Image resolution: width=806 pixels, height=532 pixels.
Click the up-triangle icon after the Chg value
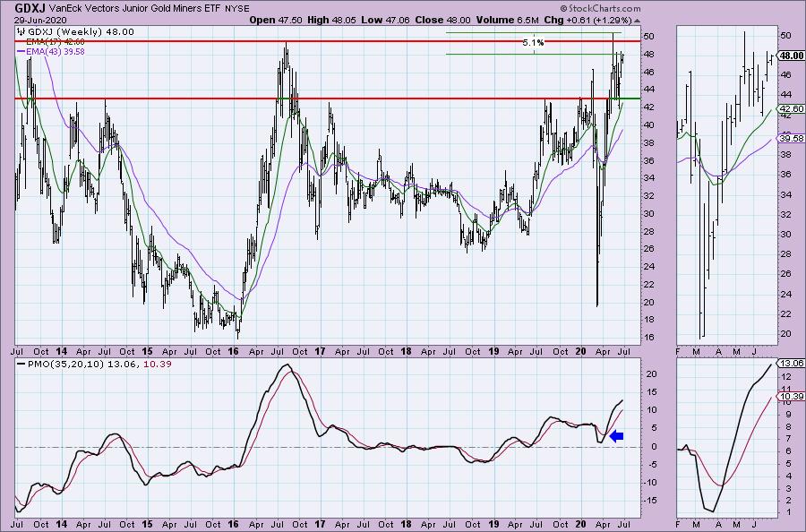pos(638,21)
